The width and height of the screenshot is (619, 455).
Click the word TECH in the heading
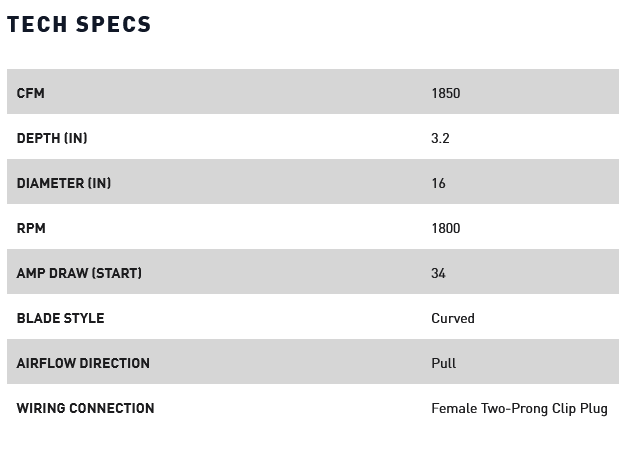pyautogui.click(x=36, y=24)
